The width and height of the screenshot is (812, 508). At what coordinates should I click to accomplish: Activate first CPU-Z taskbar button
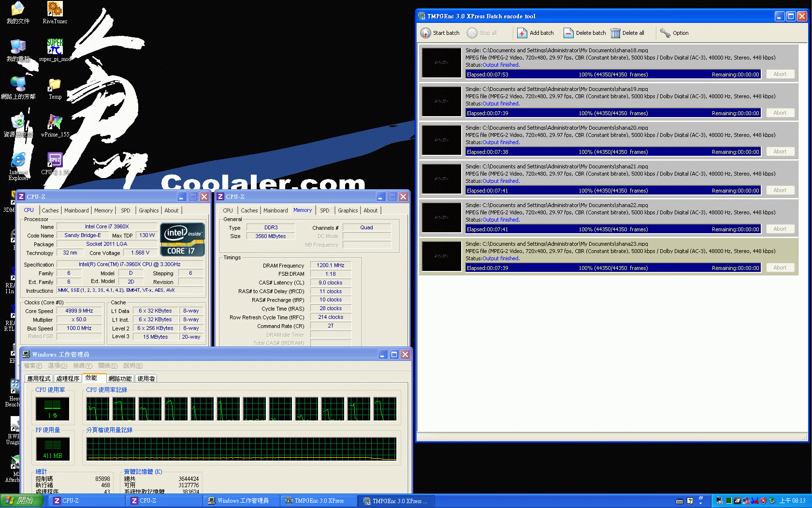[x=87, y=501]
